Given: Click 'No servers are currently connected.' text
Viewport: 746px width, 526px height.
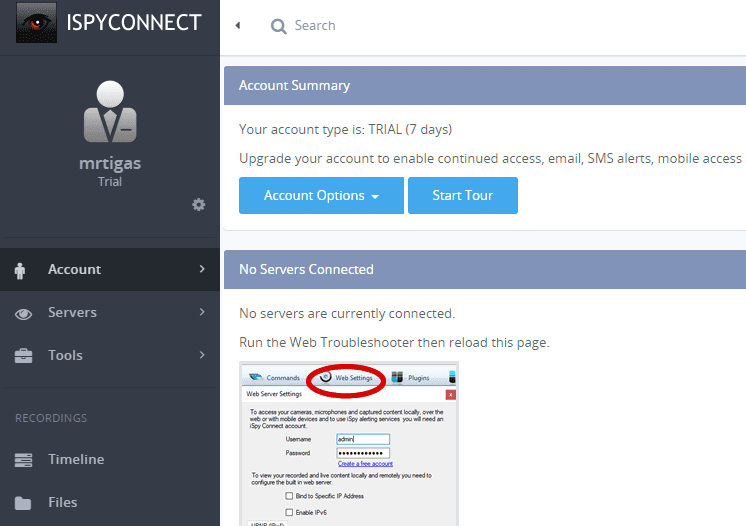Looking at the screenshot, I should pyautogui.click(x=347, y=313).
